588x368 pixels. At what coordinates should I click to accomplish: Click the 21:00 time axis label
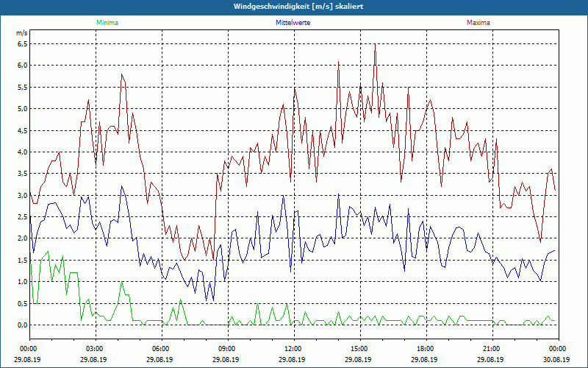[x=492, y=348]
